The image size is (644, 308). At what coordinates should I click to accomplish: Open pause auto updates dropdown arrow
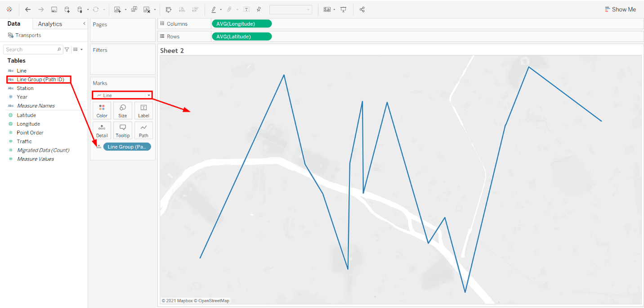pyautogui.click(x=88, y=9)
